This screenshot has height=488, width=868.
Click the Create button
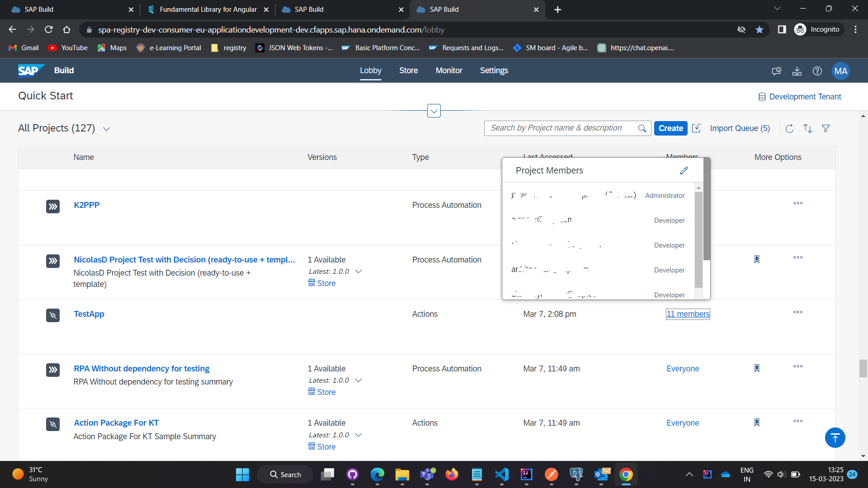670,128
